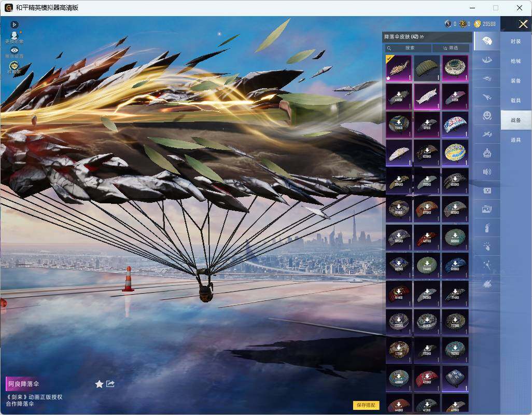Select the magic wand sparkle category

(x=487, y=266)
